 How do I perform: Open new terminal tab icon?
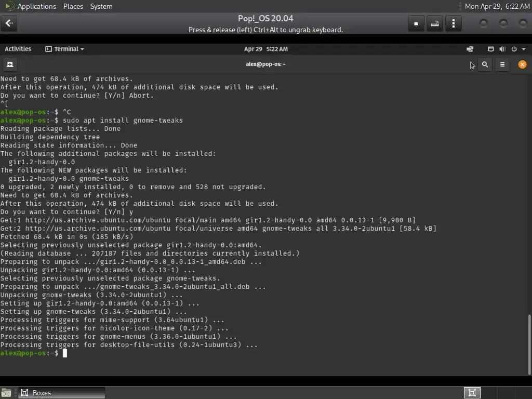pos(10,64)
